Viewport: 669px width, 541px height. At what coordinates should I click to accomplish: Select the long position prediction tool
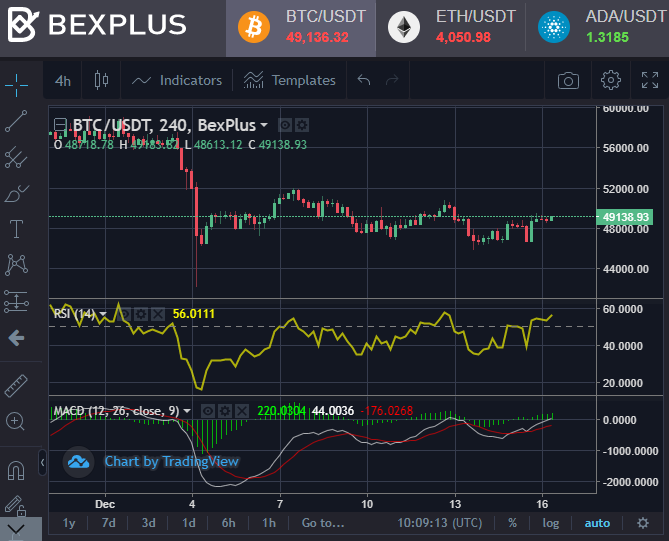(16, 301)
